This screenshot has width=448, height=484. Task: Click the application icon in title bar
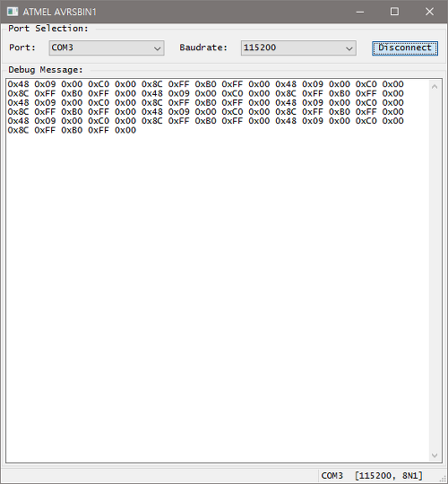(x=13, y=12)
